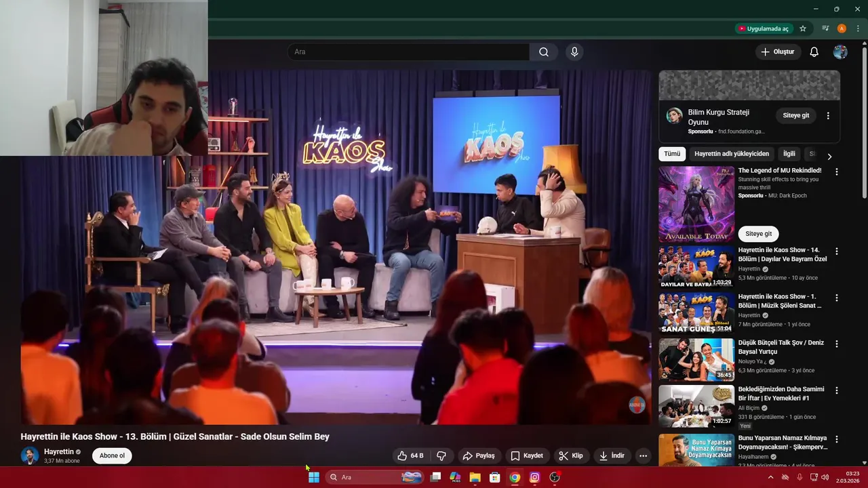
Task: Select 'Hayrettin adlı yükleyiciden' chip
Action: 732,154
